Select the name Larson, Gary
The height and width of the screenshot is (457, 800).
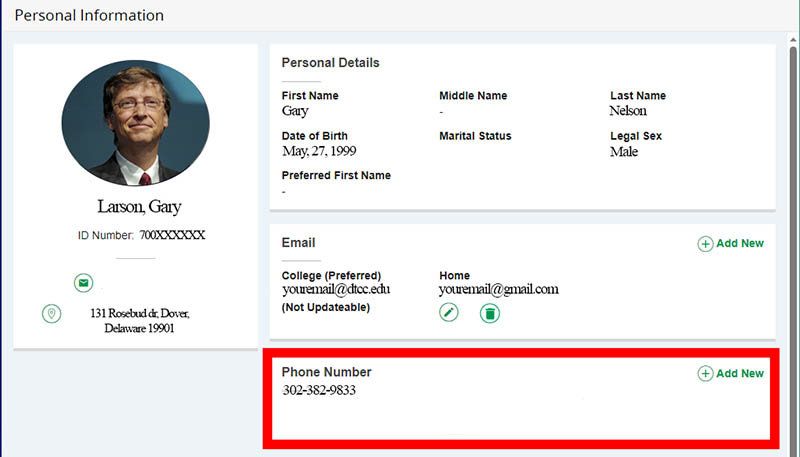click(139, 207)
